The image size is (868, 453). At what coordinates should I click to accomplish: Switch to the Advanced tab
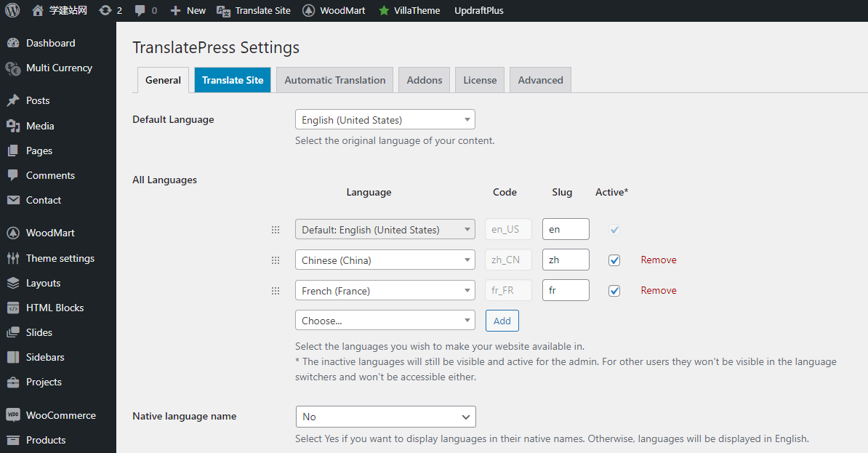(540, 80)
